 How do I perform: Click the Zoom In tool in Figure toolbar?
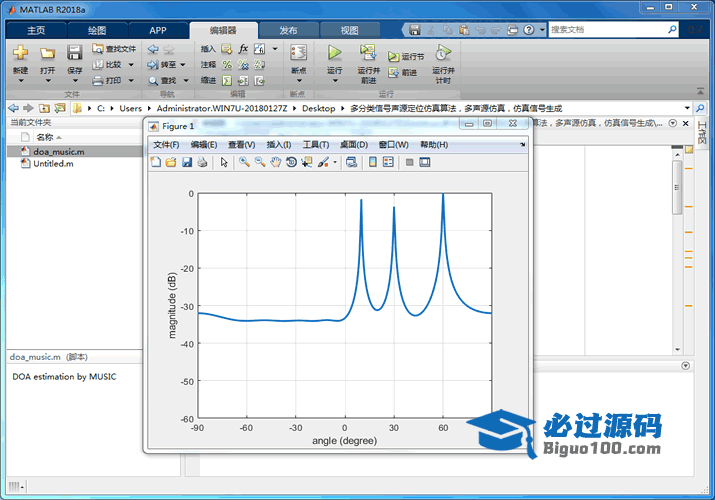click(244, 162)
